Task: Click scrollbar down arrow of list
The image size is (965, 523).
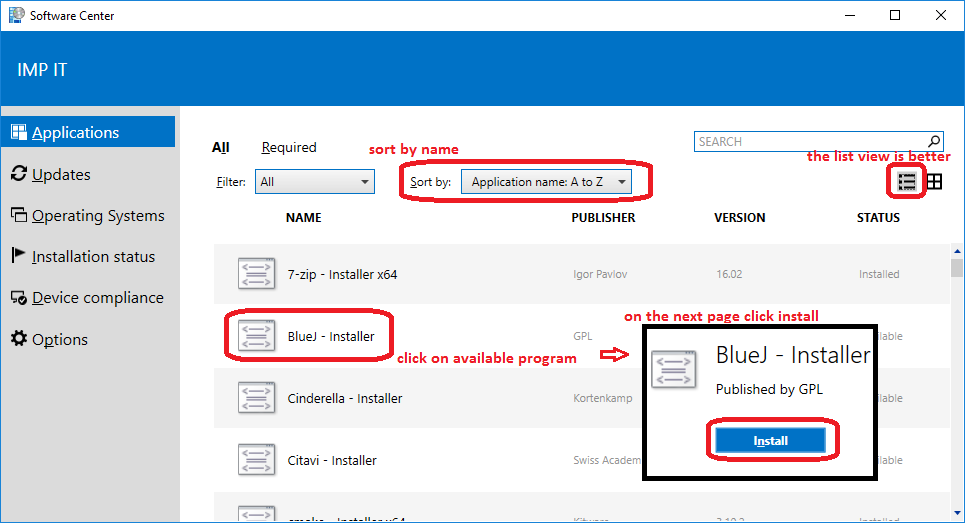Action: tap(957, 513)
